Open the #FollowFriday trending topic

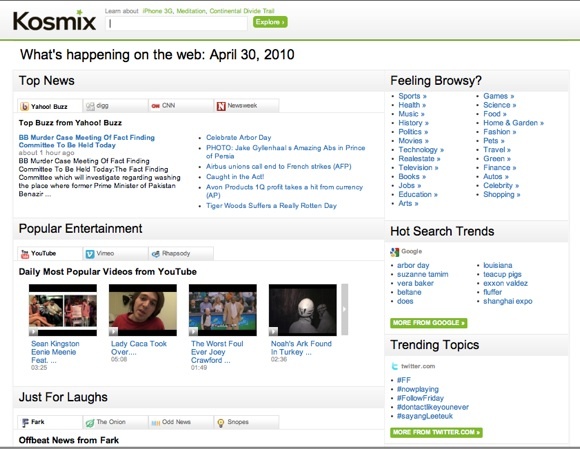click(420, 398)
